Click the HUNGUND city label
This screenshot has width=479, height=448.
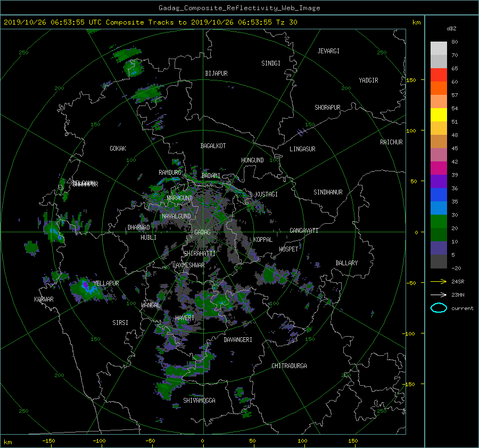point(252,160)
